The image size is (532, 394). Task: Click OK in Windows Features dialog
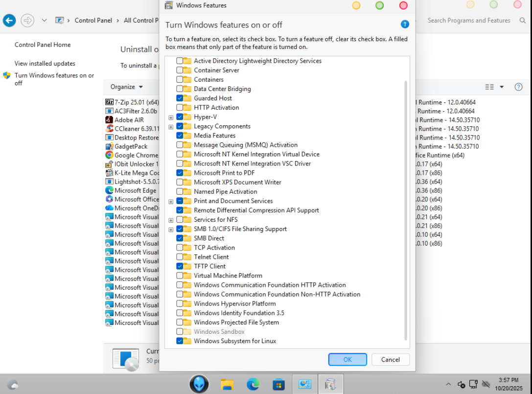coord(347,359)
